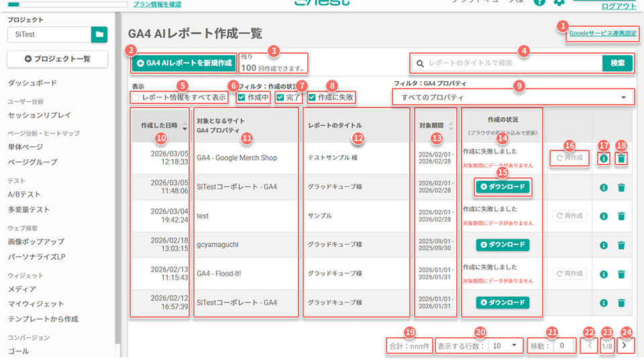Open Googleサービス連携設定 link
644x360 pixels.
pyautogui.click(x=602, y=34)
